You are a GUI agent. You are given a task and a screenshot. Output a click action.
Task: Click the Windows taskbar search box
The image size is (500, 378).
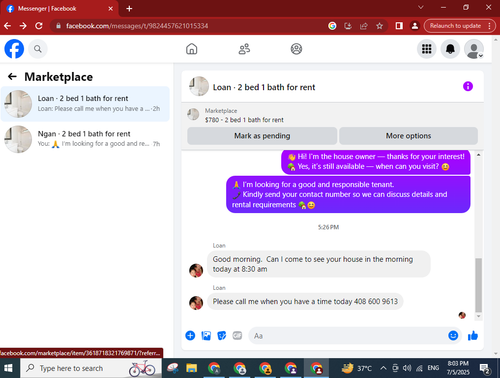91,368
